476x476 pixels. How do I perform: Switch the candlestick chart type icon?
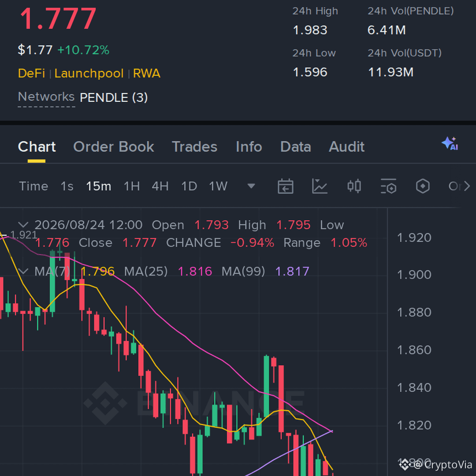[x=354, y=186]
